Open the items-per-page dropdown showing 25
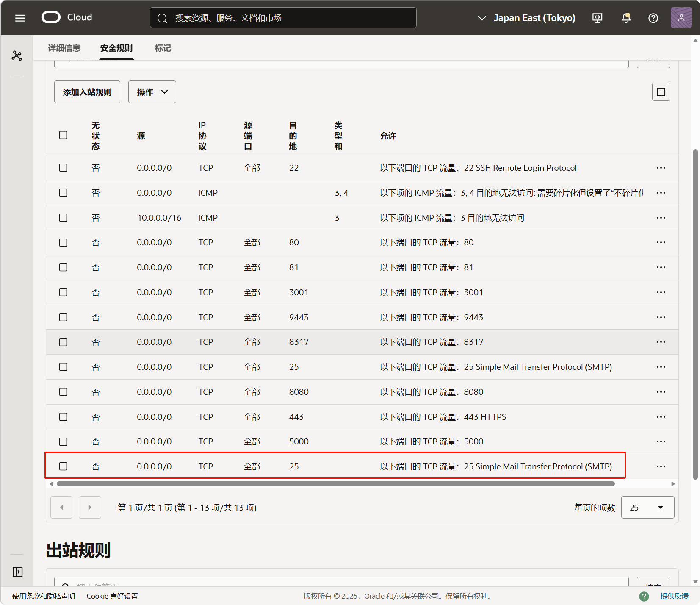The image size is (700, 605). coord(647,508)
